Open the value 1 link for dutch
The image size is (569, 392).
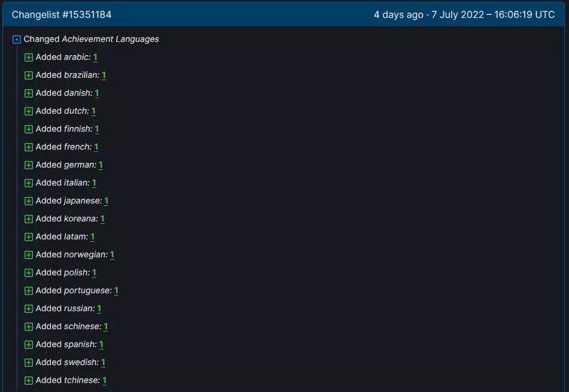(93, 111)
